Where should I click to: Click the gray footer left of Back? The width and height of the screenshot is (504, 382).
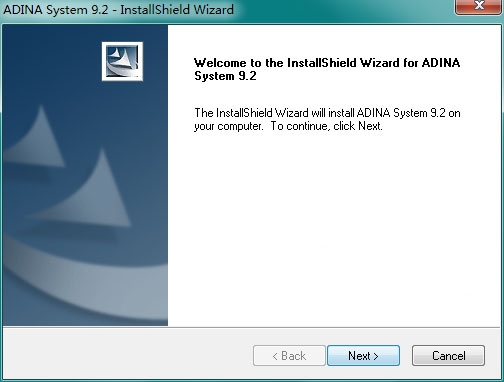(x=127, y=355)
